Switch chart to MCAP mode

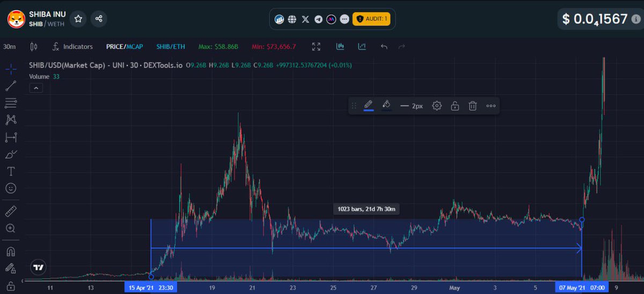point(134,47)
